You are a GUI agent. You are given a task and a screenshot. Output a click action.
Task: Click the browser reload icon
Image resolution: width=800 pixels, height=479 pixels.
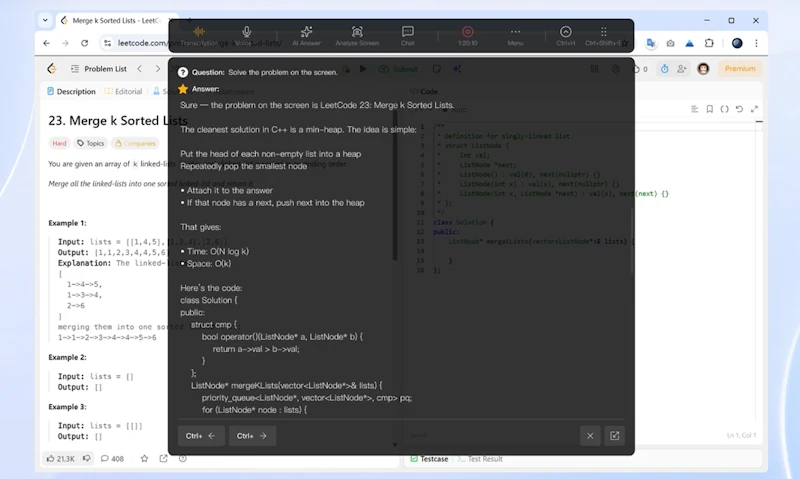tap(84, 43)
